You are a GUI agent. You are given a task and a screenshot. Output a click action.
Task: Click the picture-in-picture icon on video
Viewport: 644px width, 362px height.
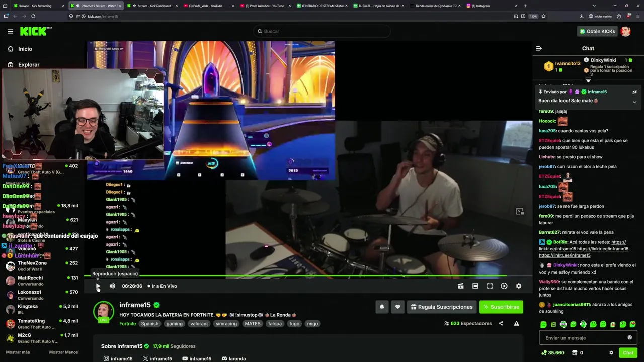point(520,211)
